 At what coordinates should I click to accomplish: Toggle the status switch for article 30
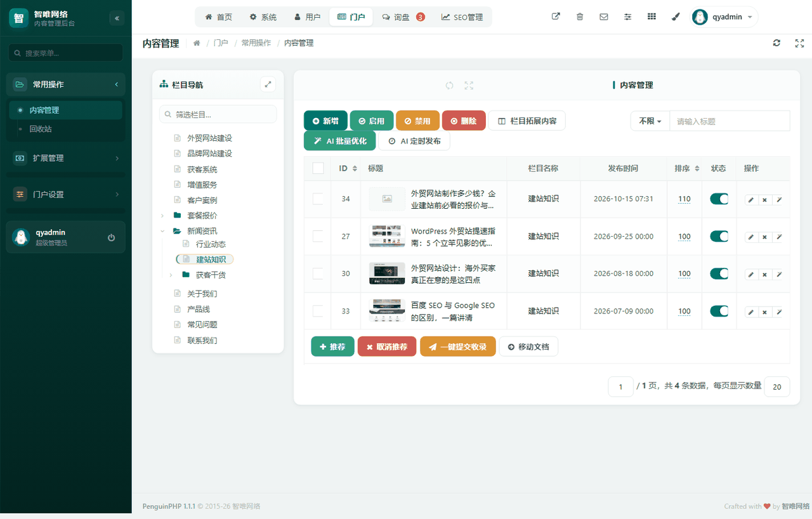pyautogui.click(x=719, y=274)
